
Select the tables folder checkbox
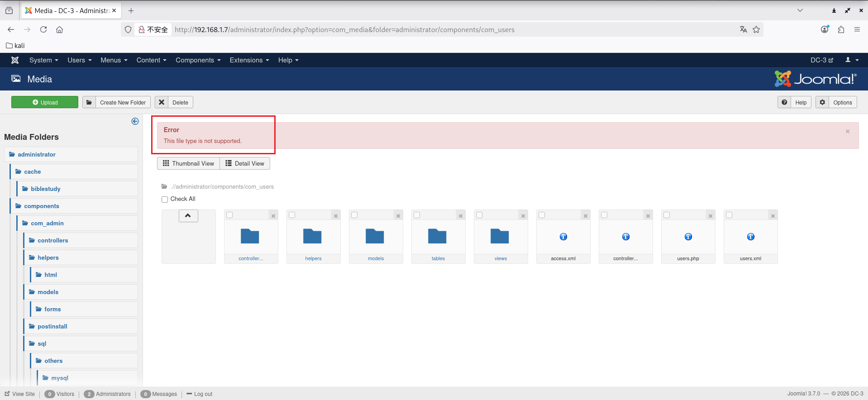click(417, 215)
